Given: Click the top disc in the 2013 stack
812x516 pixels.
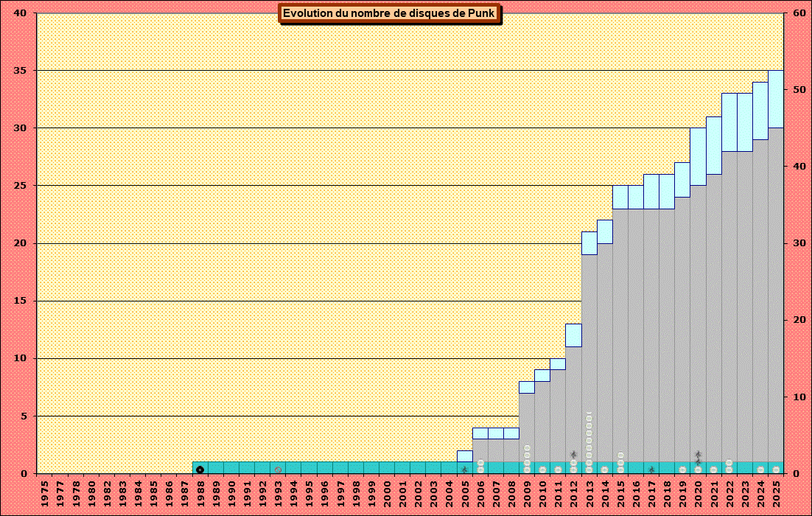Looking at the screenshot, I should pyautogui.click(x=589, y=417).
